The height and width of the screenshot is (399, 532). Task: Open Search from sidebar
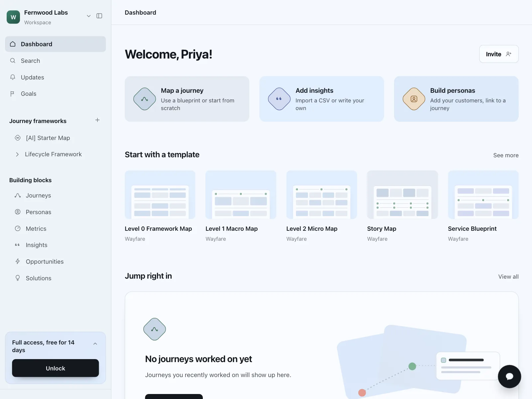click(x=56, y=61)
